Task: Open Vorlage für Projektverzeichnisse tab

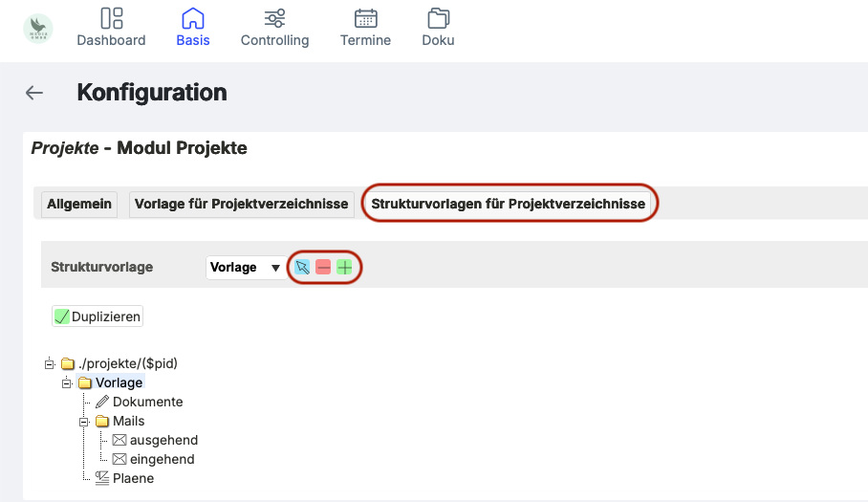Action: coord(241,204)
